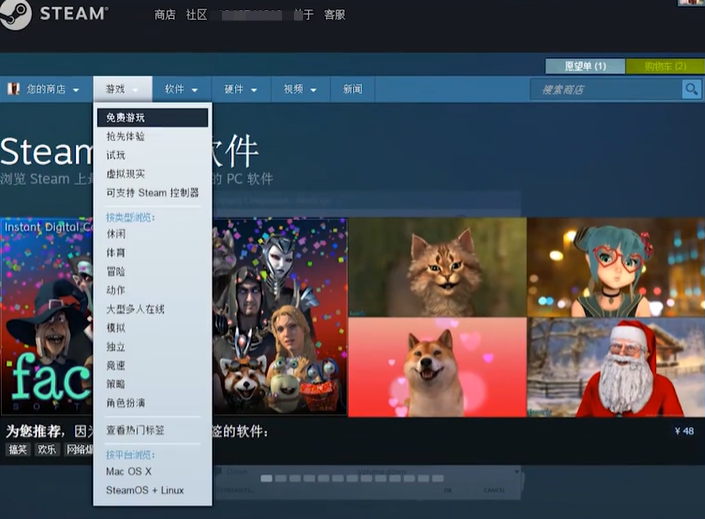This screenshot has height=519, width=705.
Task: Open the 商店 top navigation link
Action: pos(165,15)
